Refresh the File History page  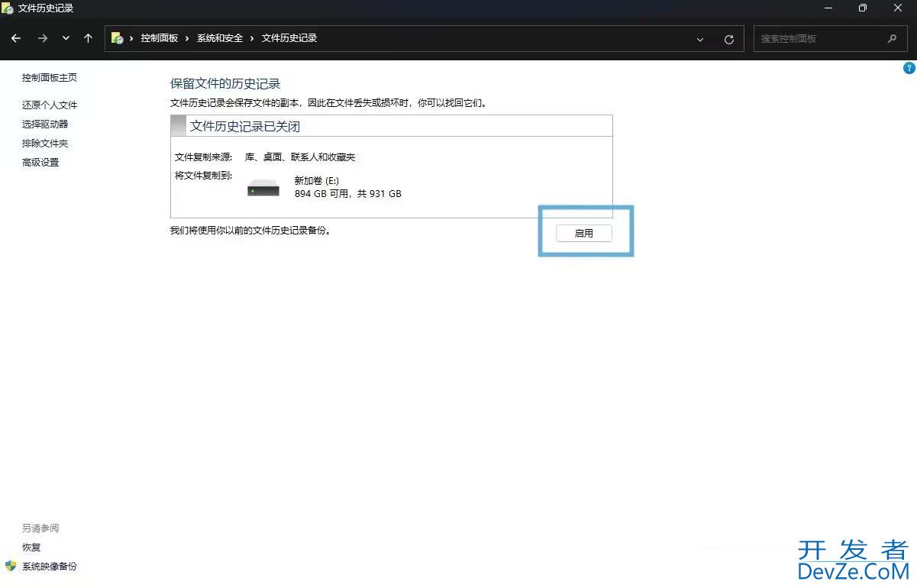click(x=729, y=39)
